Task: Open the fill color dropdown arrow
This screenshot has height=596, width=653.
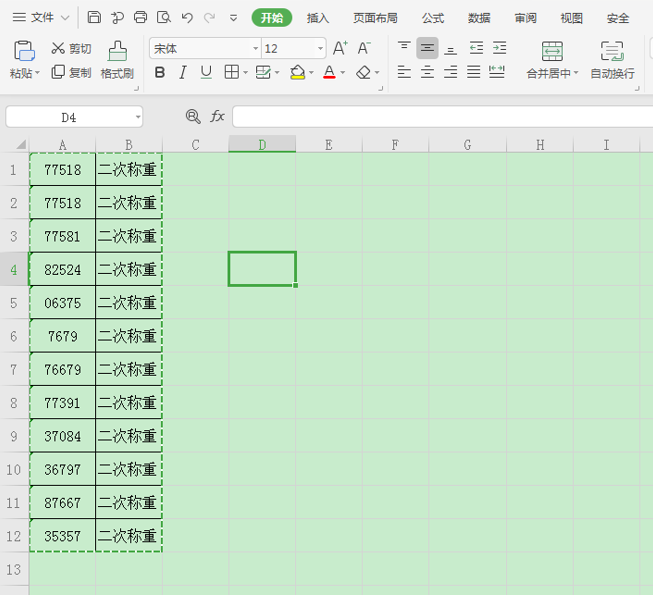Action: click(311, 73)
